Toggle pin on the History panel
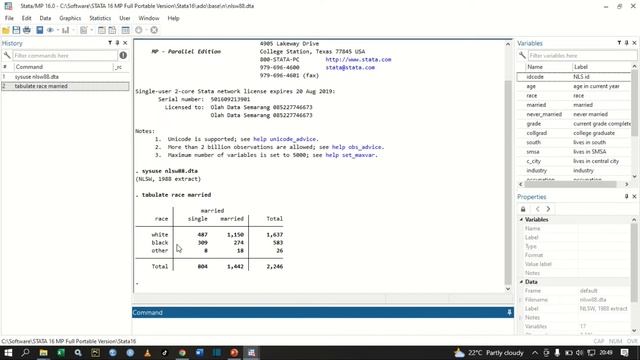Image resolution: width=640 pixels, height=360 pixels. click(x=118, y=43)
